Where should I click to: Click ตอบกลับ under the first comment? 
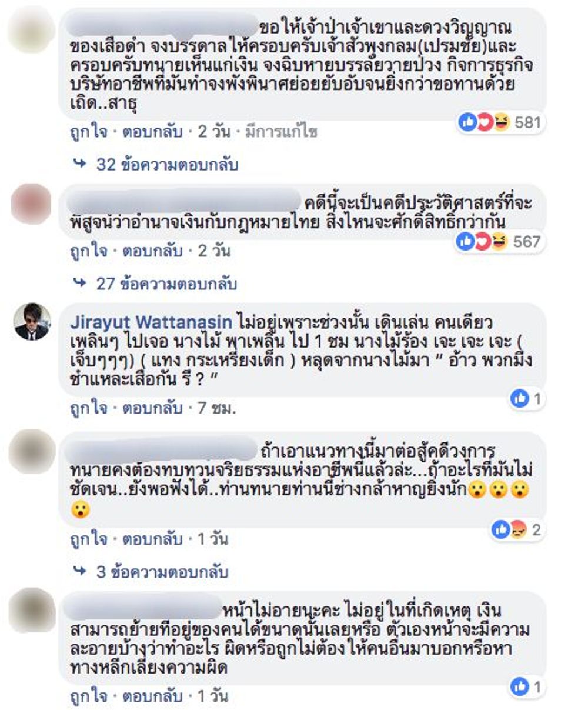(x=152, y=132)
